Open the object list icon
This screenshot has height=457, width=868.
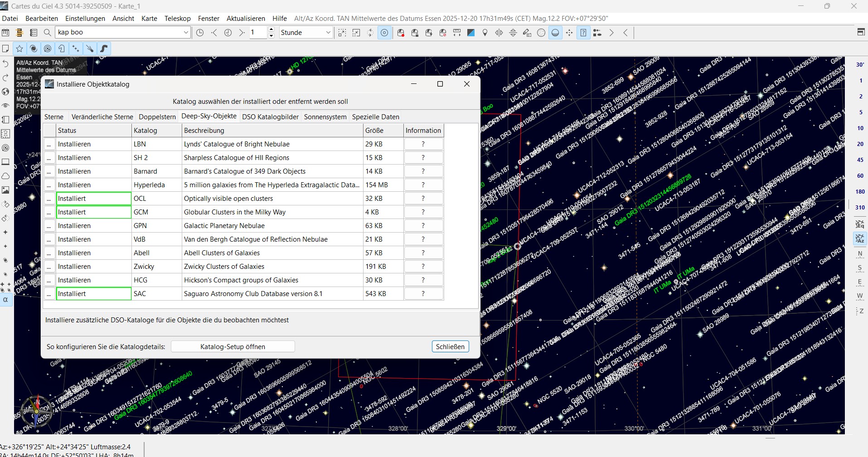(x=34, y=33)
